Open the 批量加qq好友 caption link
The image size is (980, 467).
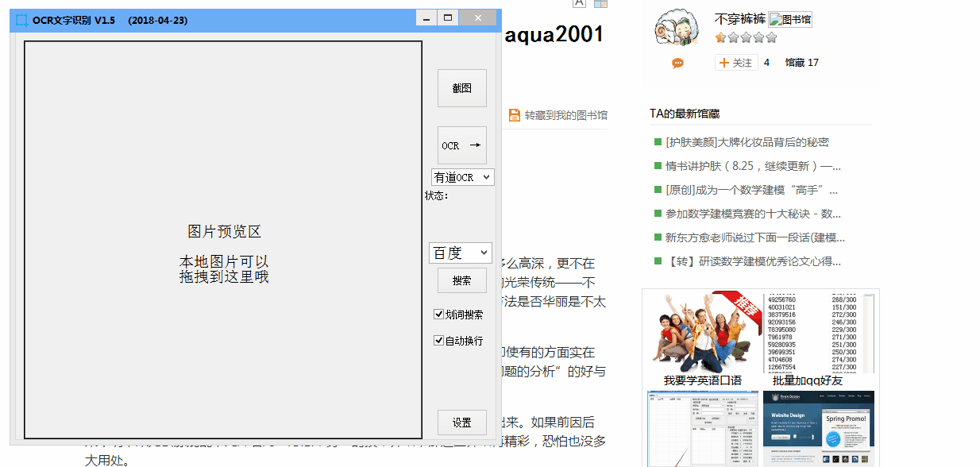pos(808,380)
